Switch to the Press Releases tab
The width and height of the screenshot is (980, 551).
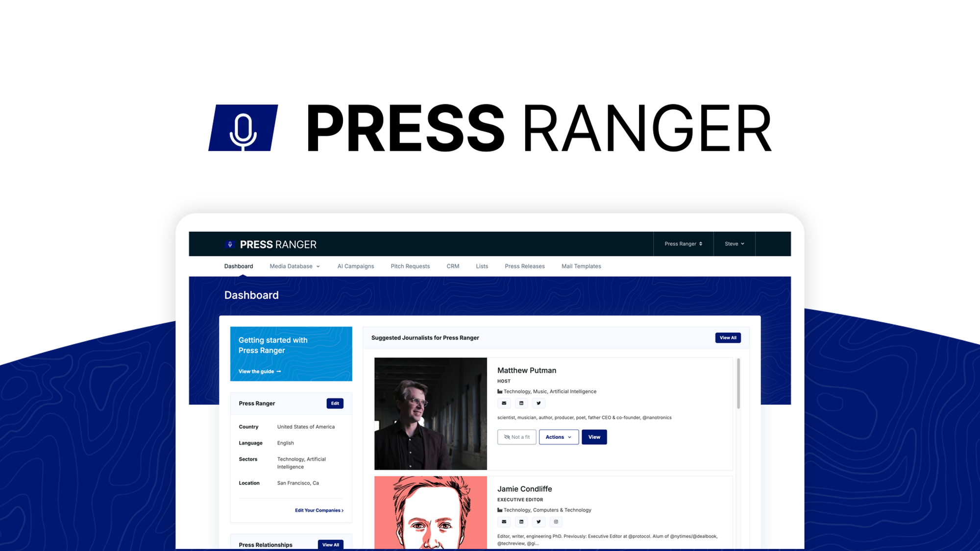pyautogui.click(x=525, y=266)
